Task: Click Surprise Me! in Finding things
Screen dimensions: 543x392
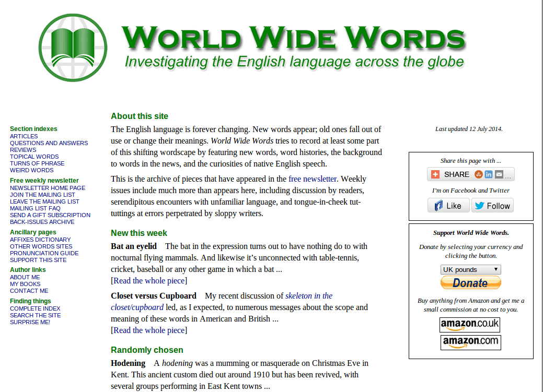Action: 30,322
